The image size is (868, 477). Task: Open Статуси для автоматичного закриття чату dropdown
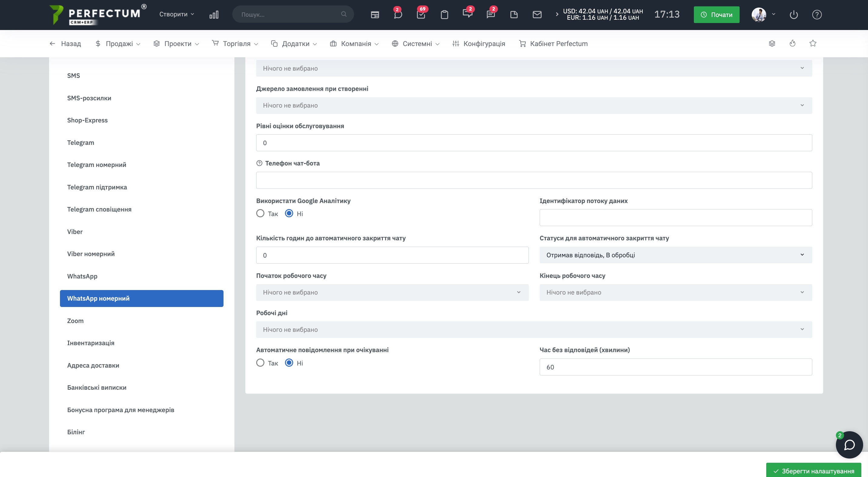click(675, 255)
